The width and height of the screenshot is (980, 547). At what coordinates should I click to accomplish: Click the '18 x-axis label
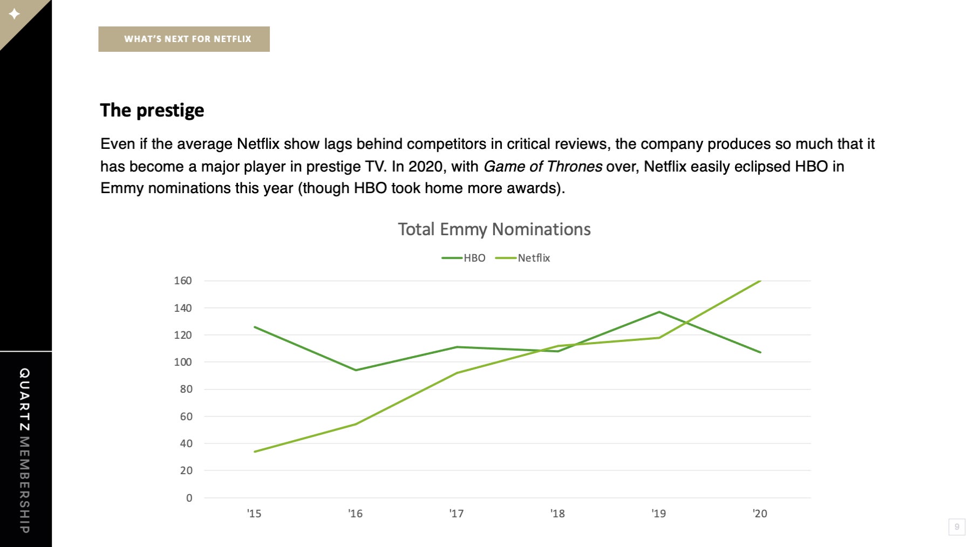pos(557,514)
